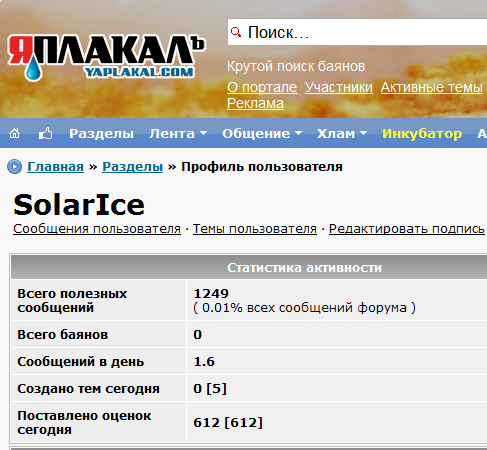Click the red magnifier search icon
487x450 pixels.
coord(236,32)
